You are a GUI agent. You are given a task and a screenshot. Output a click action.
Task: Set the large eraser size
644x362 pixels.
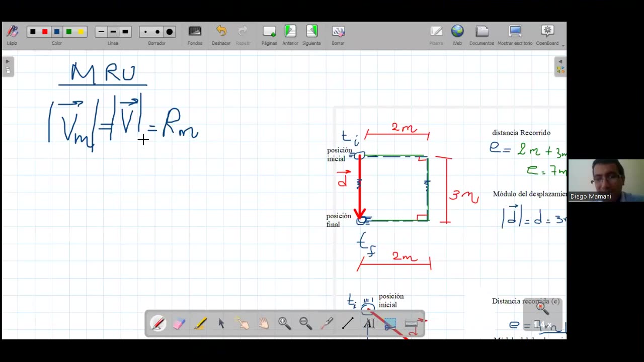[170, 32]
